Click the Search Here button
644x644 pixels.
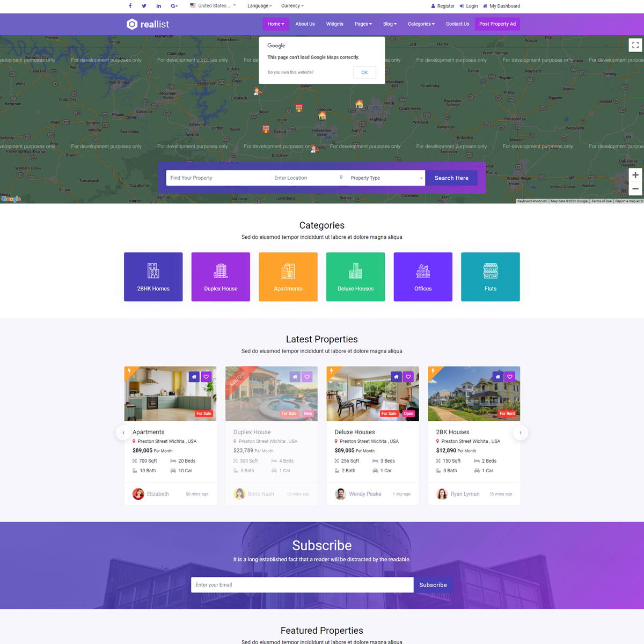point(451,178)
